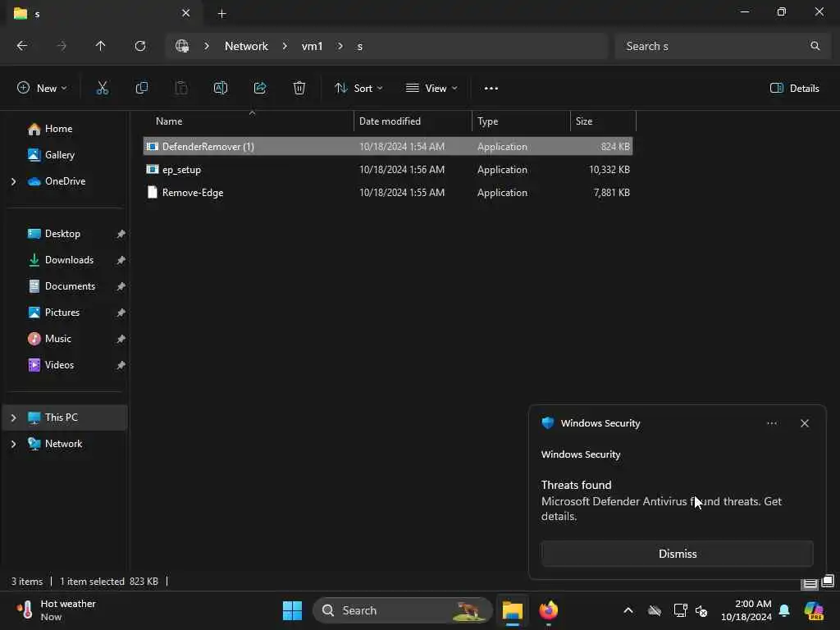Open the Windows Start menu
840x630 pixels.
tap(292, 610)
